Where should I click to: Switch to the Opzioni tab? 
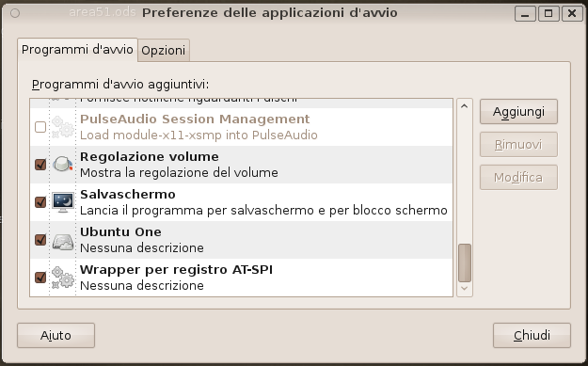point(164,50)
